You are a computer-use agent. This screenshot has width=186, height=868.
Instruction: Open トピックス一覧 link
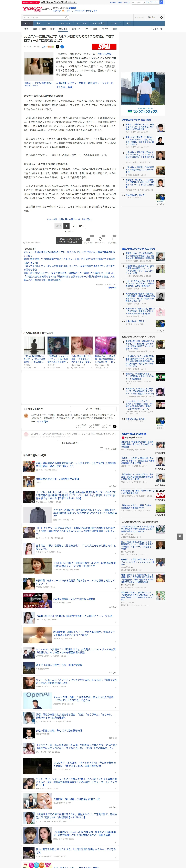[x=155, y=29]
